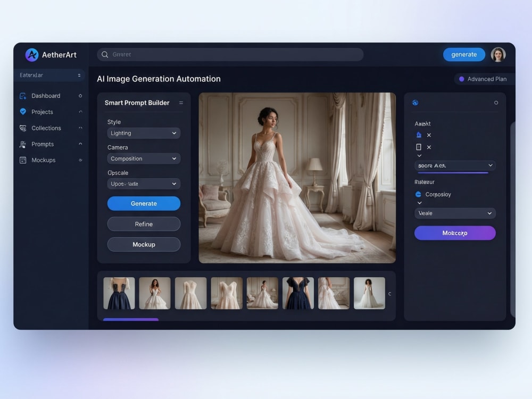Screen dimensions: 532x399
Task: Toggle the Dashboard row indicator circle
Action: tap(80, 96)
